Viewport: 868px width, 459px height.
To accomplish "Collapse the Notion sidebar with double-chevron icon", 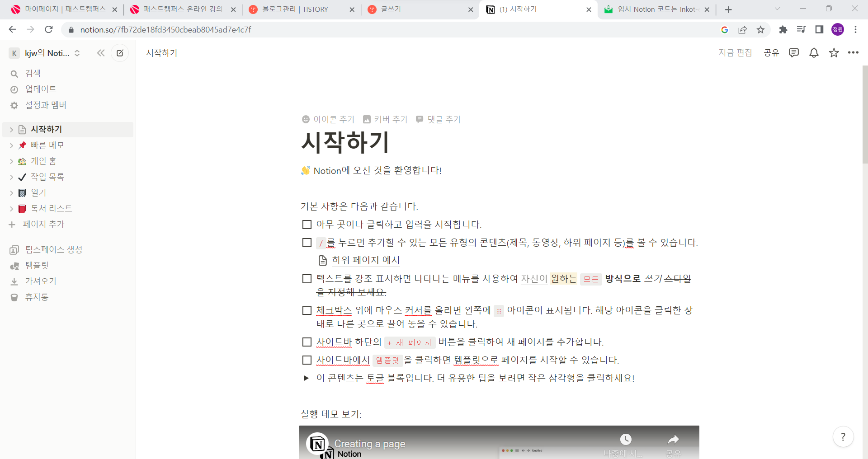I will (x=101, y=53).
